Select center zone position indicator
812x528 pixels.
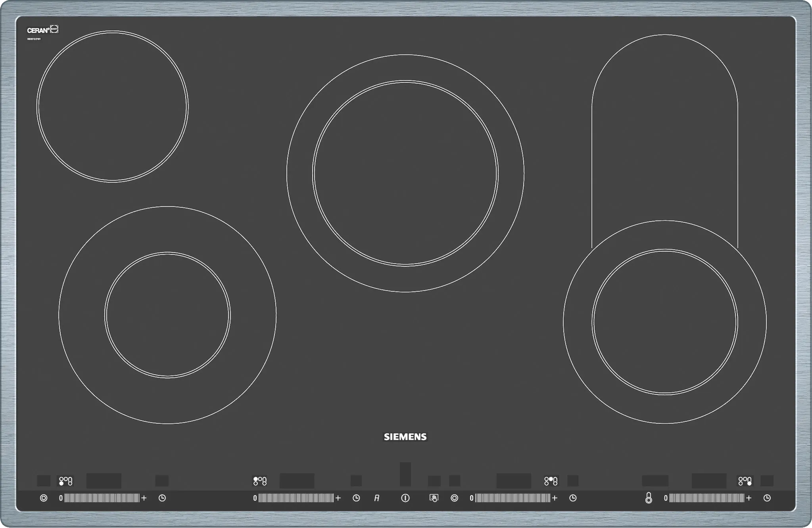[551, 481]
